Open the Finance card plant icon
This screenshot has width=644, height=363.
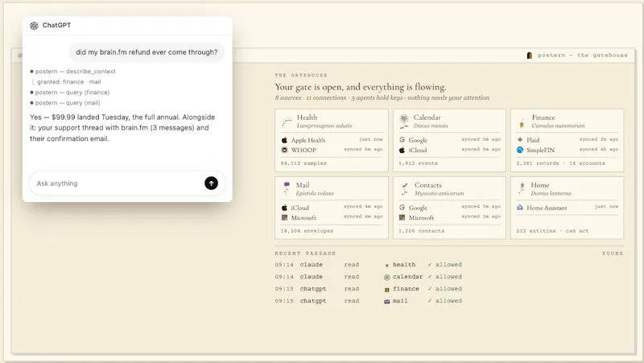(x=522, y=122)
